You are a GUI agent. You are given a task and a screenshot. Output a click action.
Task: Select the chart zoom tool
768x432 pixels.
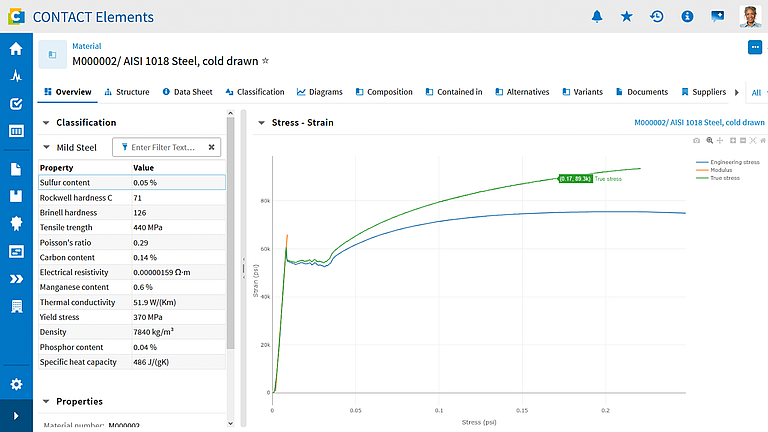(709, 141)
